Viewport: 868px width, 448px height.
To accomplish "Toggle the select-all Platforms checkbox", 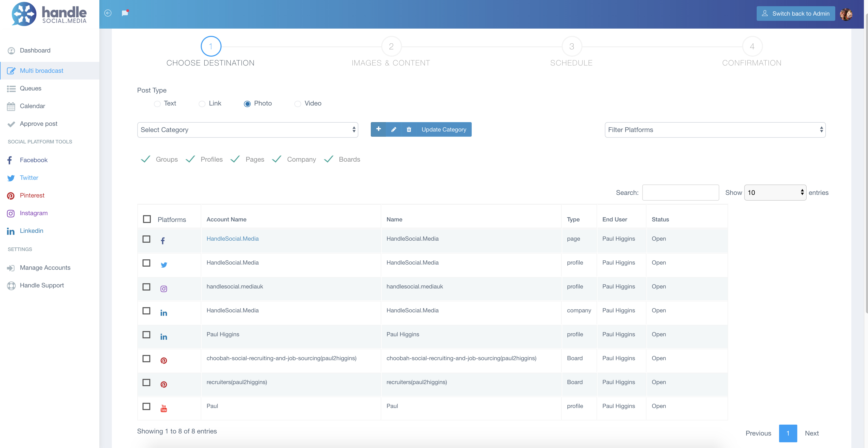I will point(147,219).
